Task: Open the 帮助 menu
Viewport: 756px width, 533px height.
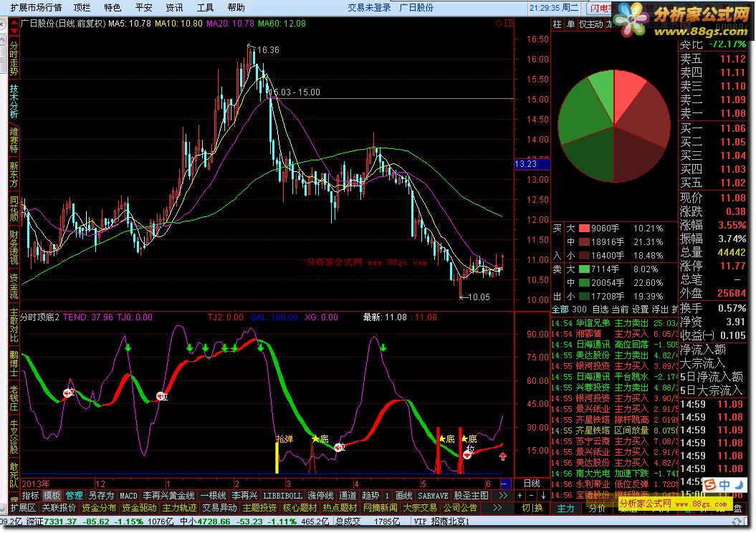Action: click(236, 8)
